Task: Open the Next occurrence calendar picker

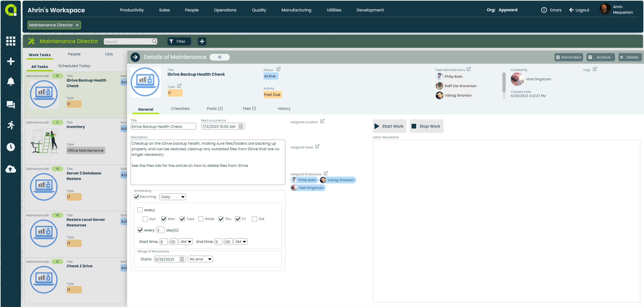Action: click(241, 126)
